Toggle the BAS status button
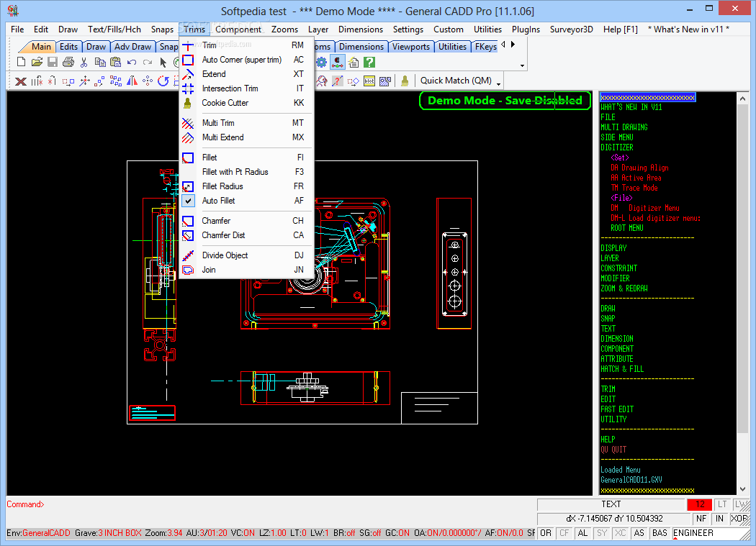Screen dimensions: 756x546 (x=660, y=533)
